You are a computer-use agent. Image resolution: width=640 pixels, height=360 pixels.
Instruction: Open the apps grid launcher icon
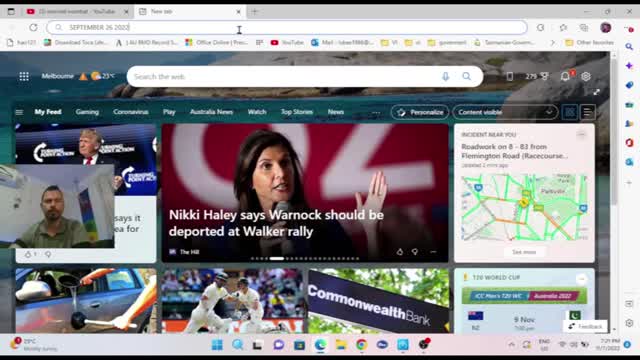[x=24, y=76]
